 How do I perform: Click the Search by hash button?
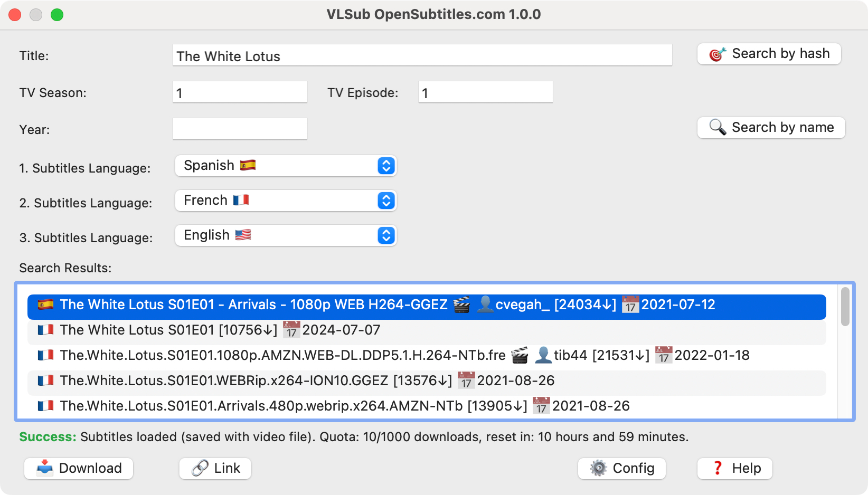point(769,54)
